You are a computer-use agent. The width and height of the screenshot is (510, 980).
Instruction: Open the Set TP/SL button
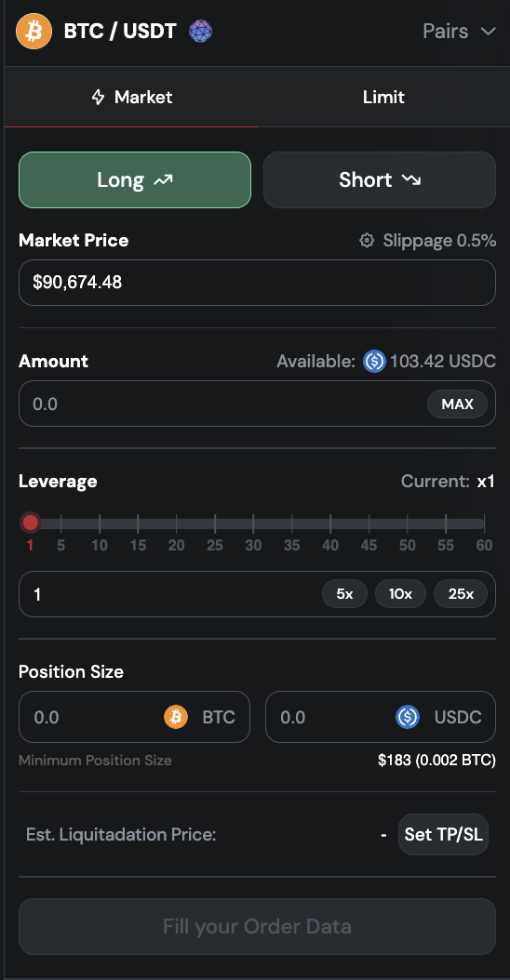pos(444,834)
